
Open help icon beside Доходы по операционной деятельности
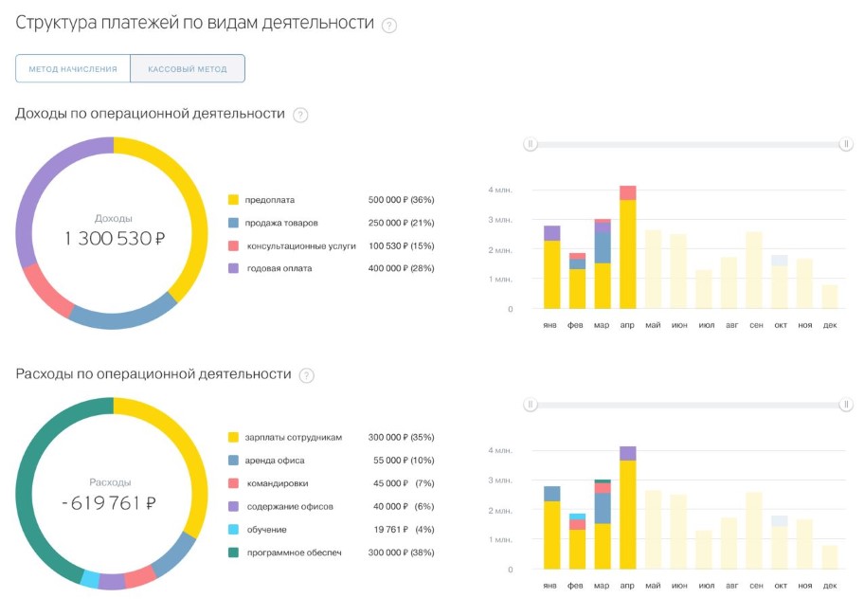(x=300, y=115)
